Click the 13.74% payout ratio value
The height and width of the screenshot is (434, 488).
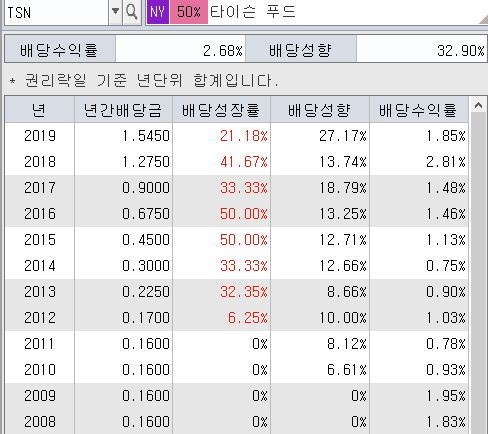(342, 162)
